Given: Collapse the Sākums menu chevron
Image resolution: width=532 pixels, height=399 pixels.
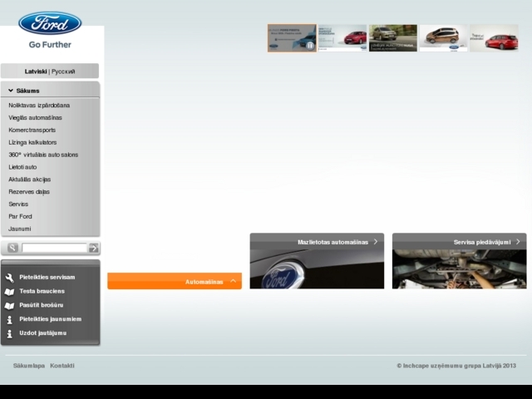Looking at the screenshot, I should (x=11, y=91).
